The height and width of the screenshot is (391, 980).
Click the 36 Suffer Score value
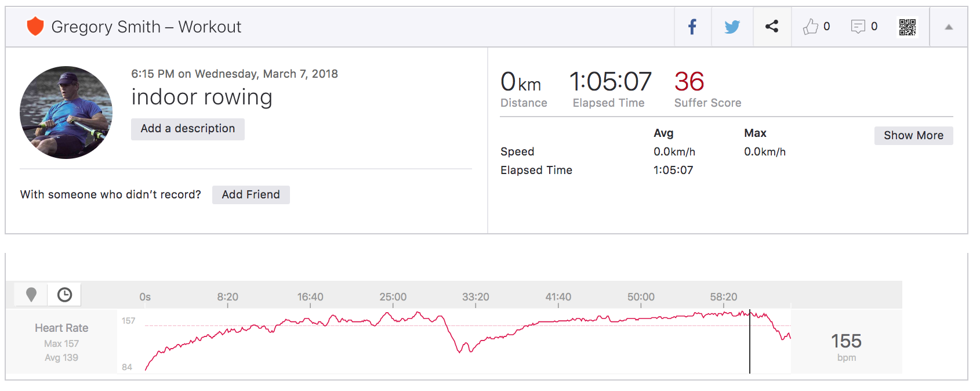(x=689, y=82)
